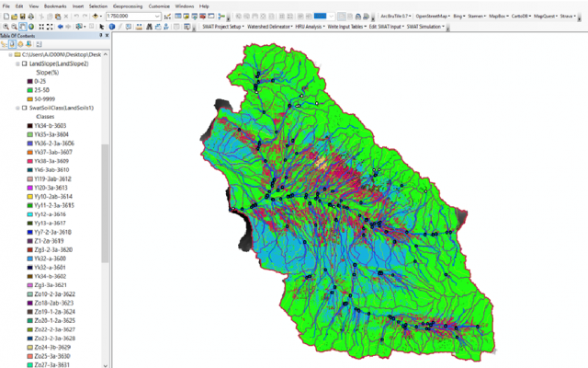Toggle SwatSoilClass(LandSoils1) layer checkbox
Image resolution: width=588 pixels, height=368 pixels.
pos(25,108)
